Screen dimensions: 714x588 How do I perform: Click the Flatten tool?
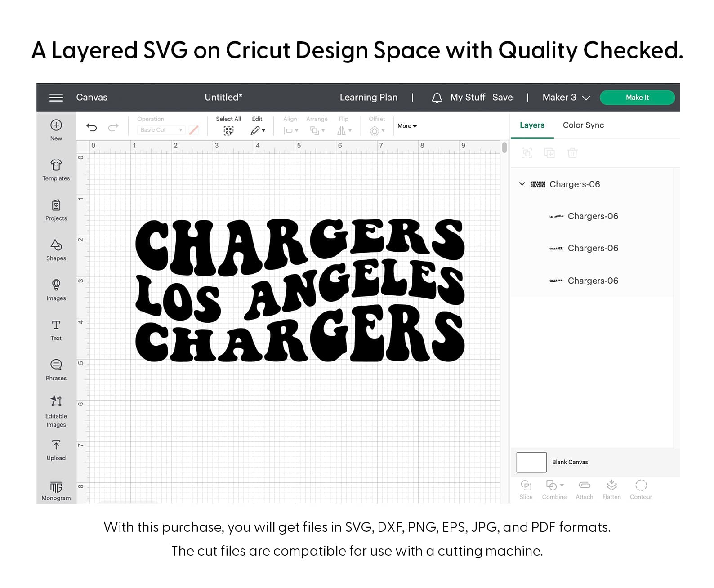coord(611,490)
